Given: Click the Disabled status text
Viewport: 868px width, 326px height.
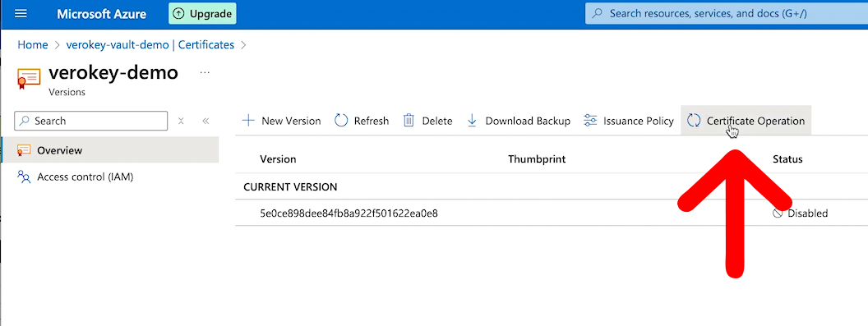Looking at the screenshot, I should pos(808,213).
